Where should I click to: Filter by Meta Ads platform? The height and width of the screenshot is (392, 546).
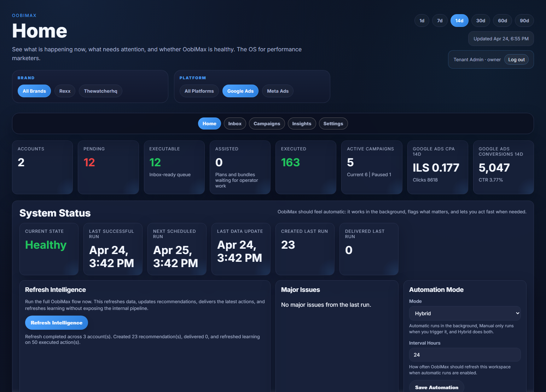[x=278, y=91]
